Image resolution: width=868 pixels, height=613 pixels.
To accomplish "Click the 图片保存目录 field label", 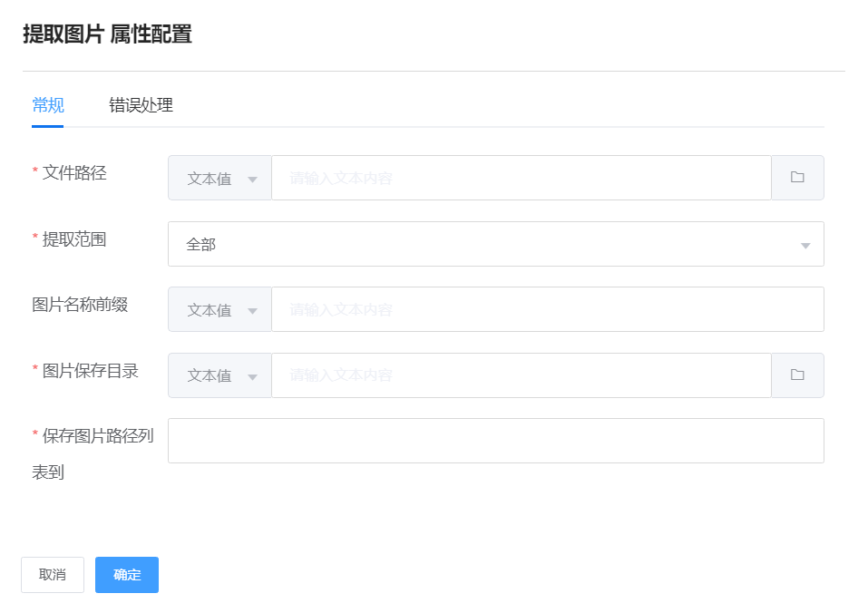I will [x=91, y=370].
